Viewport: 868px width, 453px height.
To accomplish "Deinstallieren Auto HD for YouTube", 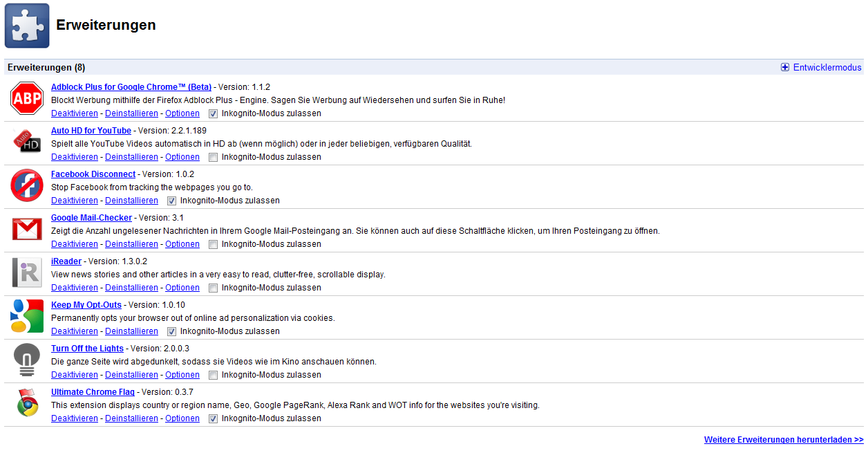I will point(131,157).
